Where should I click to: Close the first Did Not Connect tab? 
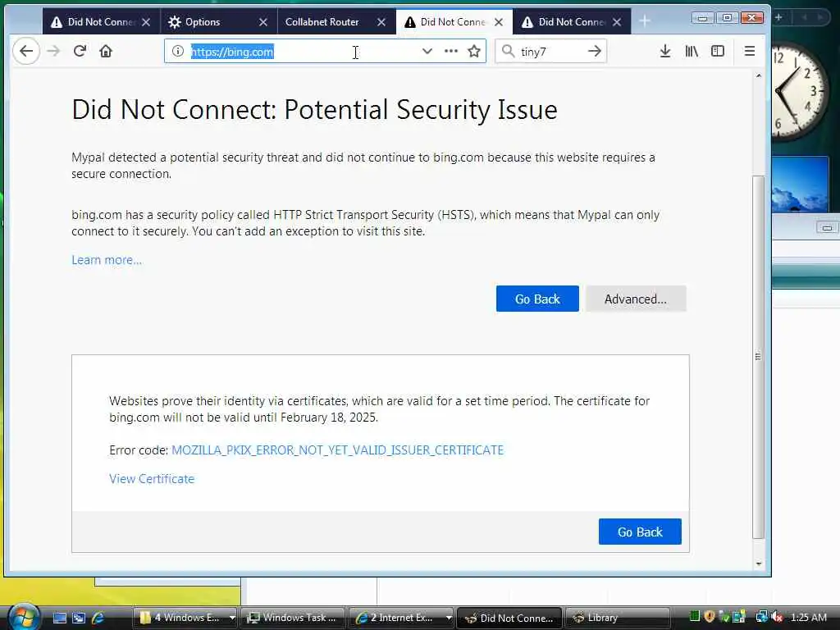[146, 22]
